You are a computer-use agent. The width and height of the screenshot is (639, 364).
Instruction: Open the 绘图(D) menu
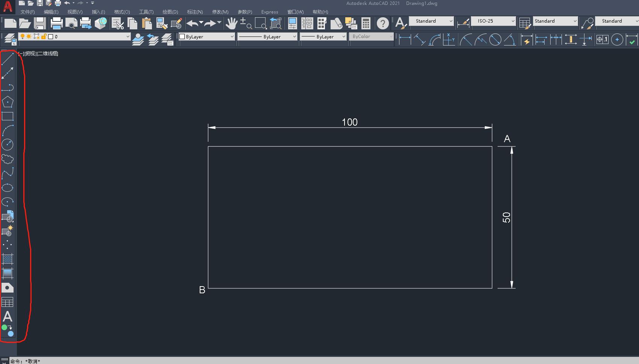click(x=170, y=12)
